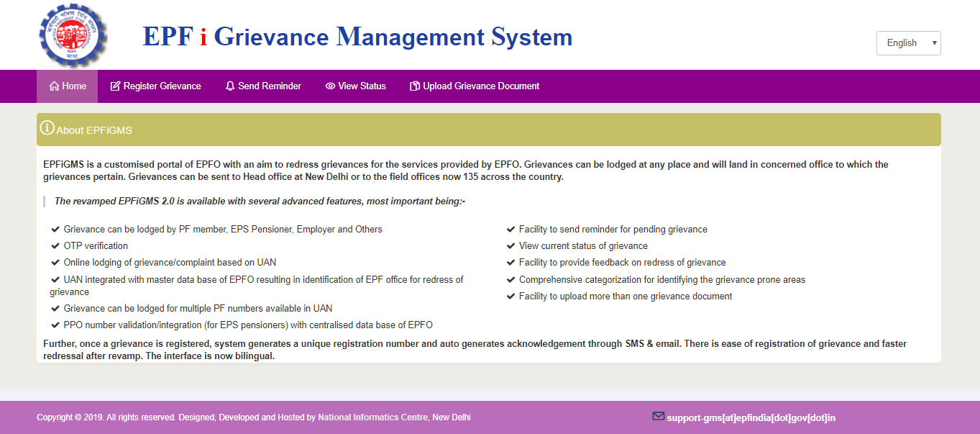Click 'Comprehensive categorization' feature text
The height and width of the screenshot is (434, 980).
click(662, 280)
